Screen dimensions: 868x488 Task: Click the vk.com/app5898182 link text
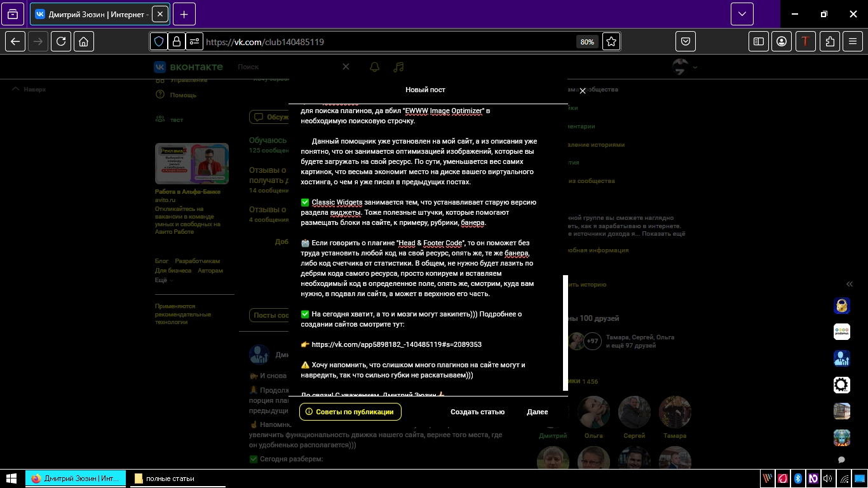tap(397, 344)
